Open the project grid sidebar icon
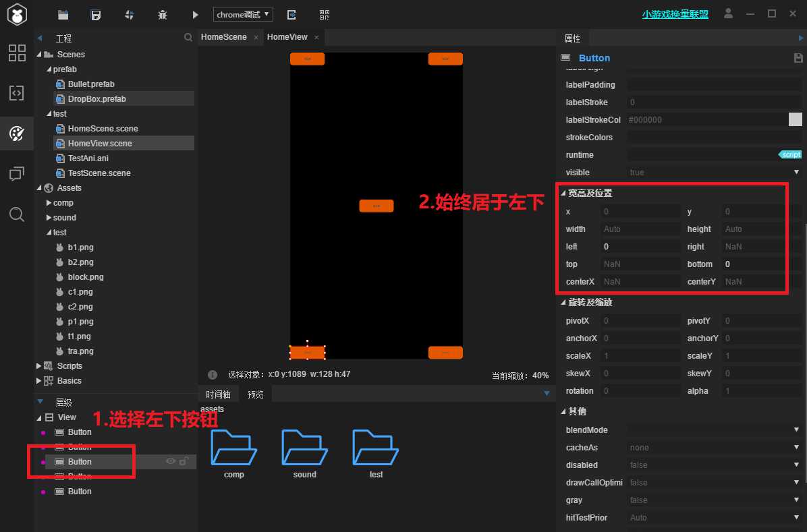Viewport: 807px width, 532px height. pyautogui.click(x=17, y=53)
